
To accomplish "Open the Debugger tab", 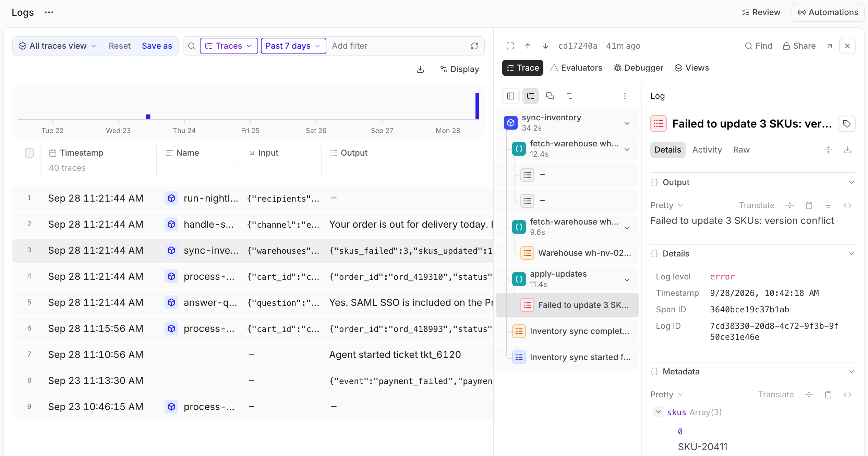I will point(638,68).
